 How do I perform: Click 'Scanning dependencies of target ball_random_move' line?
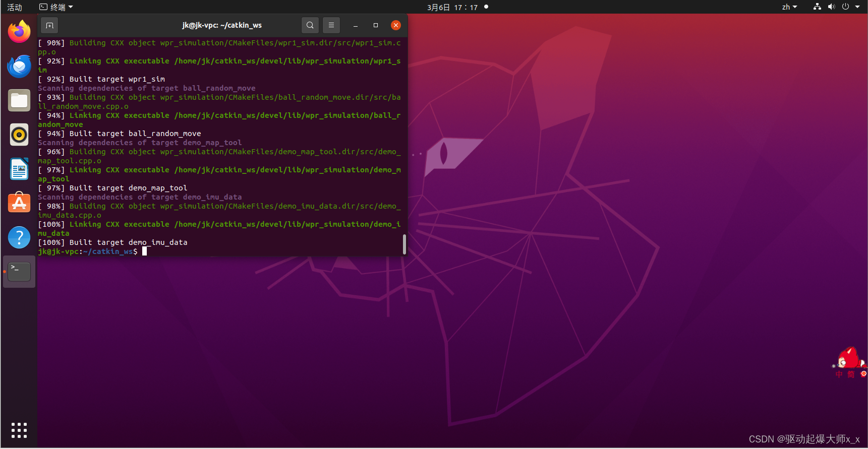pos(147,88)
